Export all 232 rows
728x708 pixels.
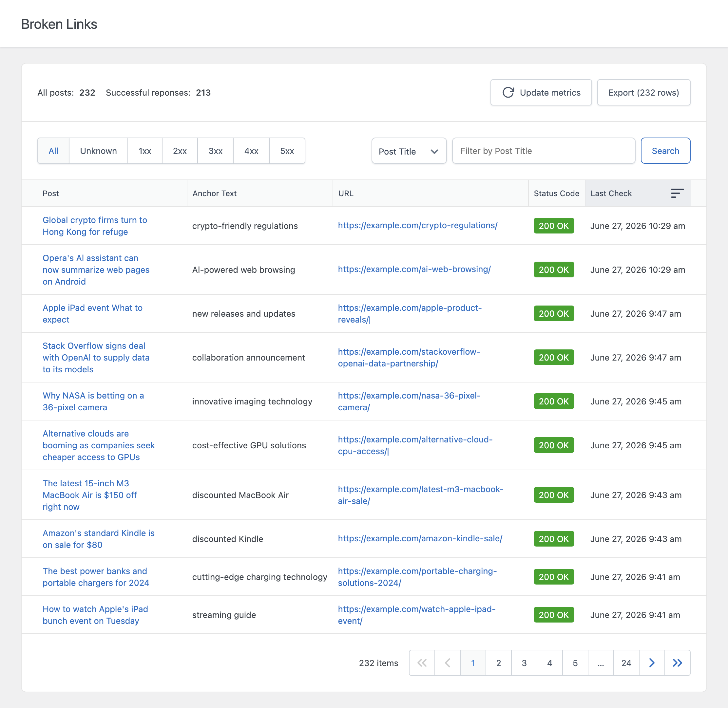(x=643, y=92)
